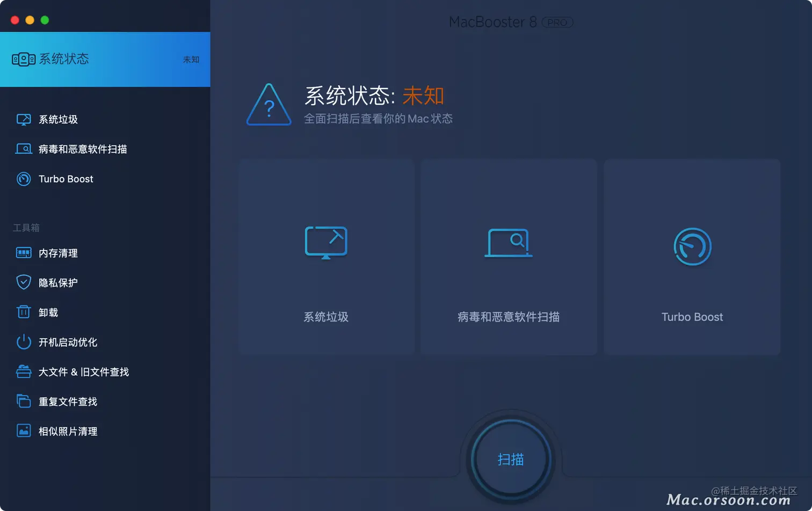Open 系统垃圾 from the sidebar
Viewport: 812px width, 511px height.
pyautogui.click(x=59, y=120)
